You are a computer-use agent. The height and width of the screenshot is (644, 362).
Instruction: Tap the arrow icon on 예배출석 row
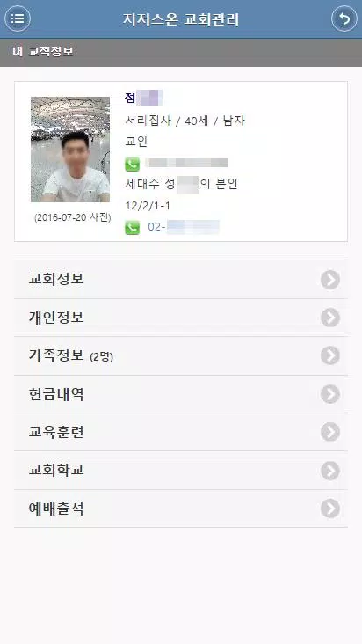tap(330, 509)
